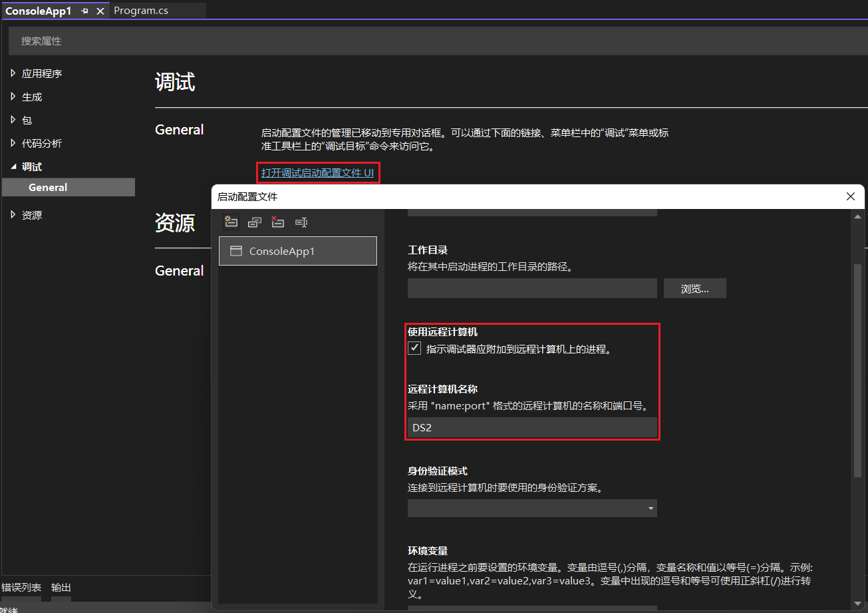Click the 工作目录 path input field

[x=532, y=288]
